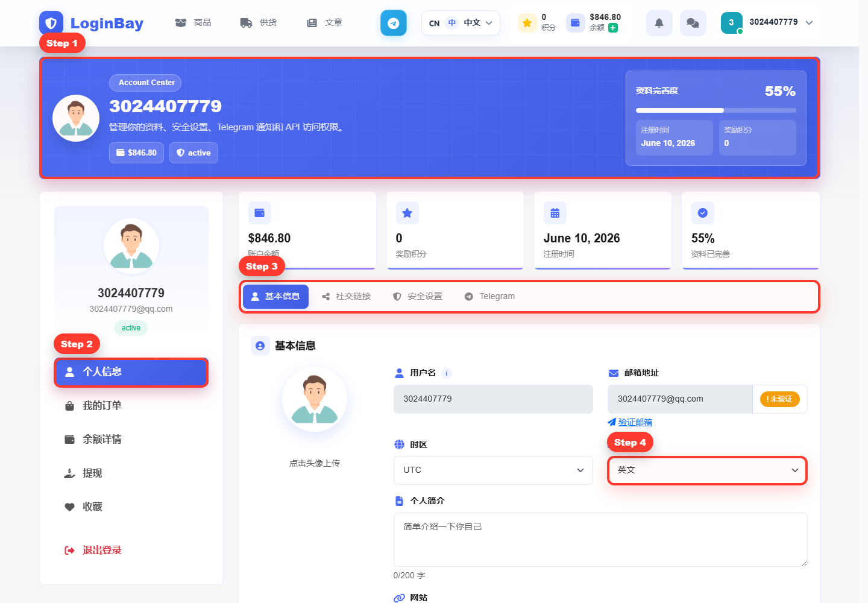
Task: Click the LoginBay shield logo icon
Action: click(x=51, y=23)
